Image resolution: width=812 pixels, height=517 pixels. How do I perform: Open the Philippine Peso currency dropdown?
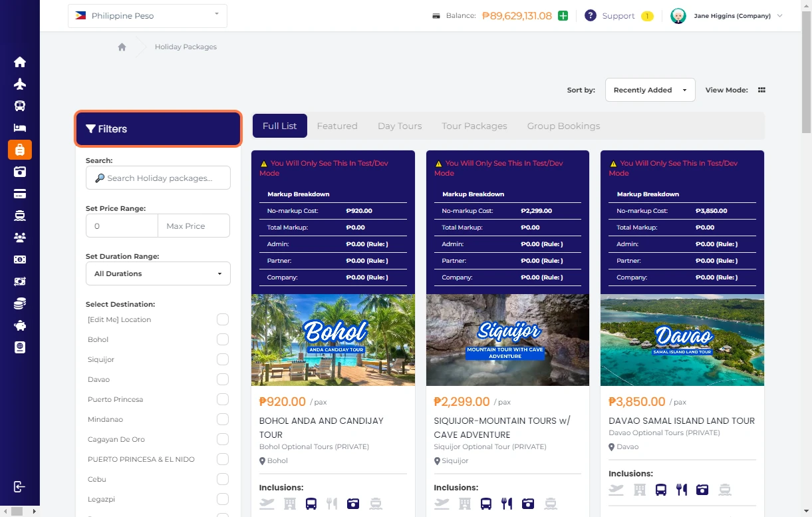point(148,16)
